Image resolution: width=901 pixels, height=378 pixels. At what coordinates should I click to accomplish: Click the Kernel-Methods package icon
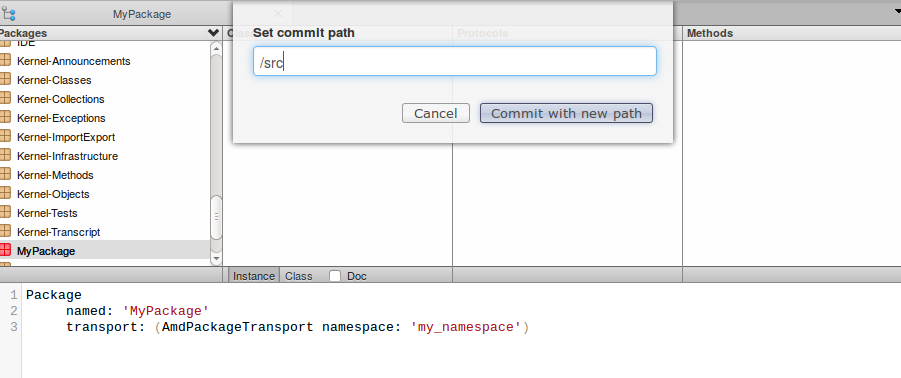click(5, 173)
